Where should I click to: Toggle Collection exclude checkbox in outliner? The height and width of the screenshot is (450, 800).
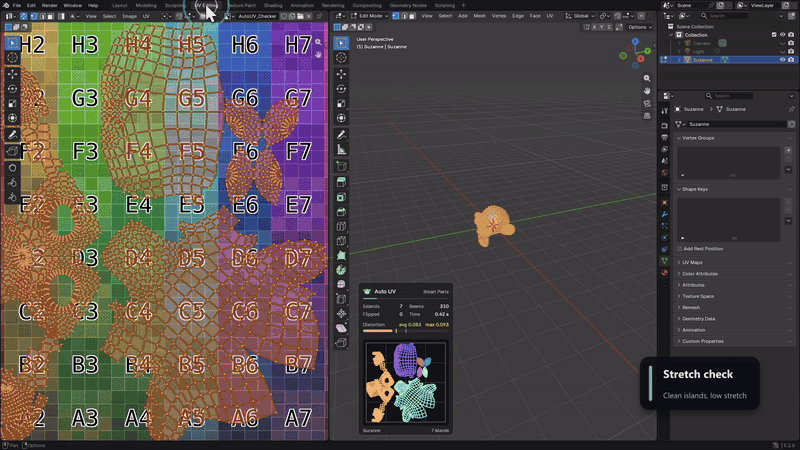point(774,35)
